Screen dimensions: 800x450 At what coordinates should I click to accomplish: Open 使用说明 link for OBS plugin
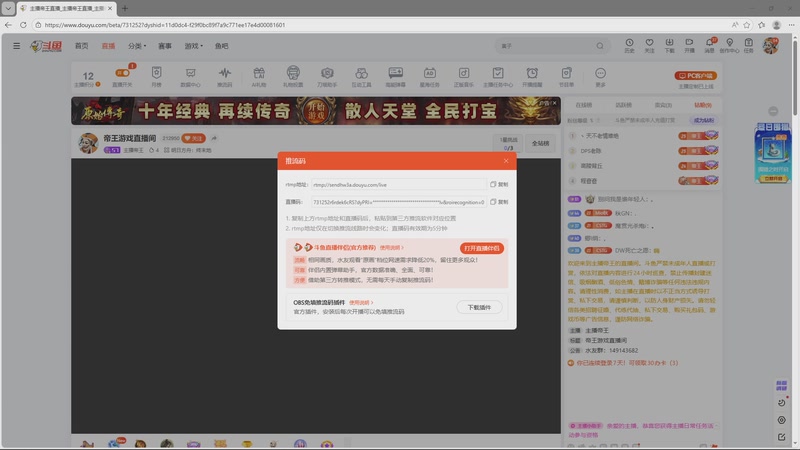(361, 303)
